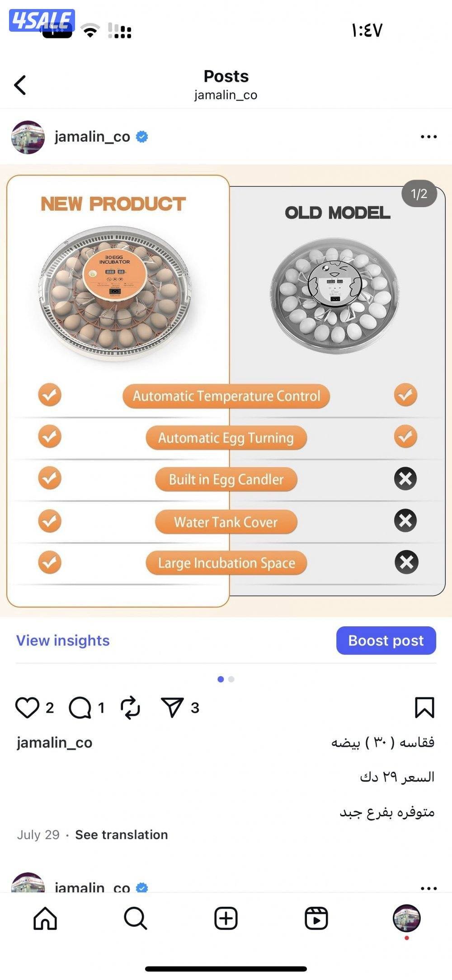
Task: Share post with paper plane icon
Action: pos(172,707)
